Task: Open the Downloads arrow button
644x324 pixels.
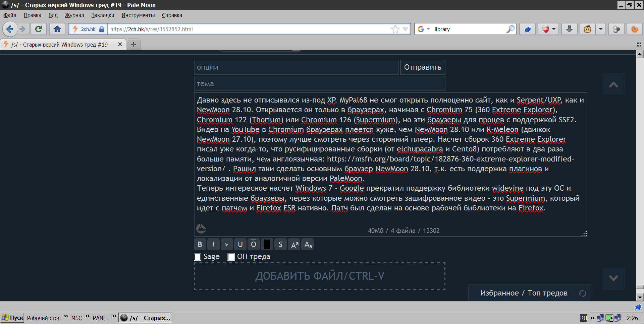Action: (x=569, y=29)
